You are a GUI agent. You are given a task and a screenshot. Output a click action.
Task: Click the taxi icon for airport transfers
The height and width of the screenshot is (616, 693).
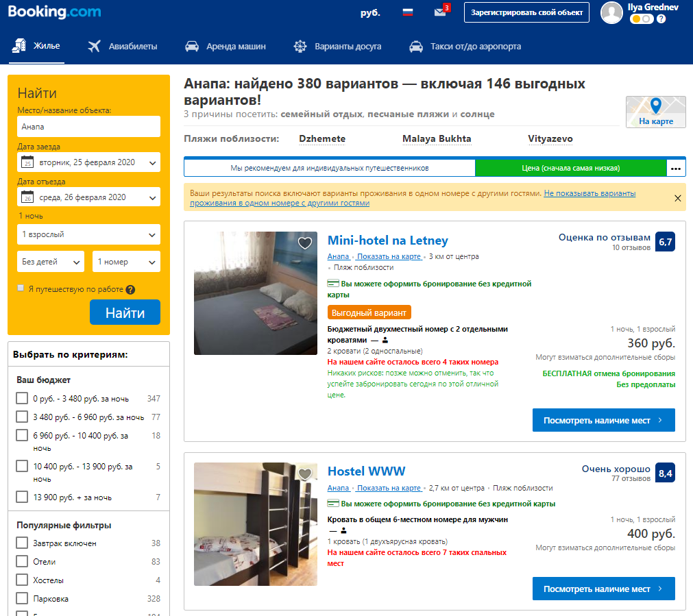pos(416,46)
